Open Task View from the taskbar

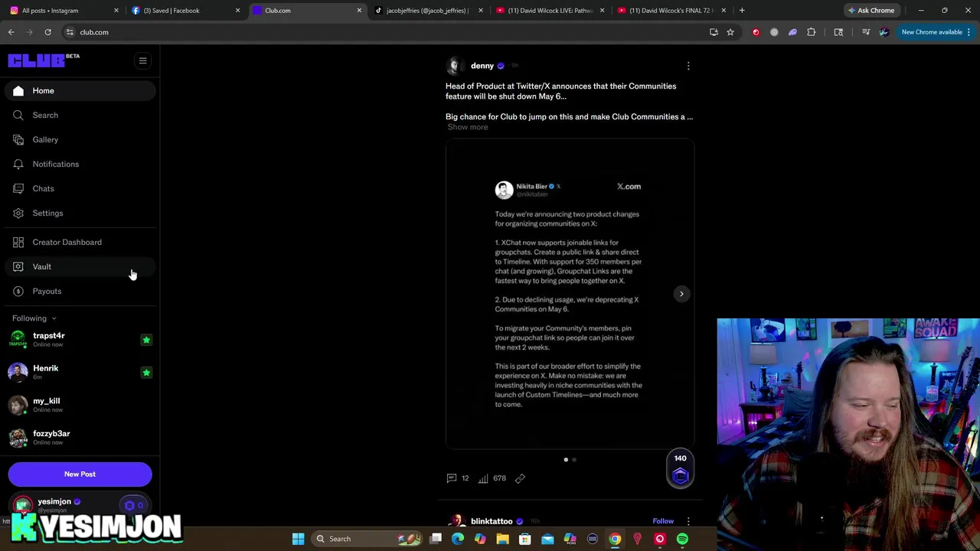click(x=436, y=539)
